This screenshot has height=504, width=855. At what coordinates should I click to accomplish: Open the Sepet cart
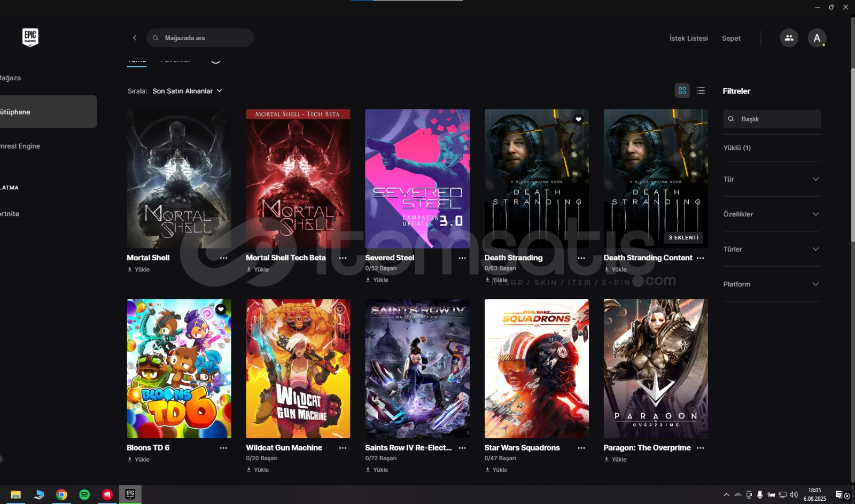coord(731,38)
